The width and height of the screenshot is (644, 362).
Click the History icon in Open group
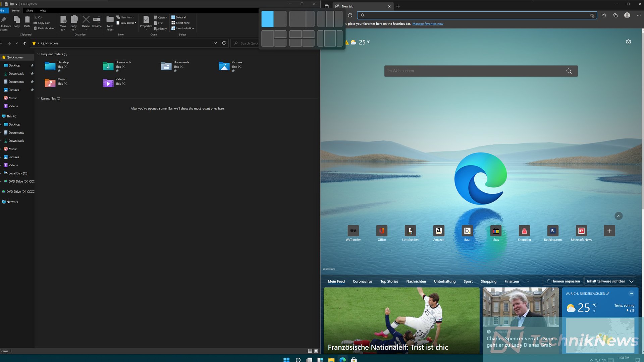pos(160,28)
